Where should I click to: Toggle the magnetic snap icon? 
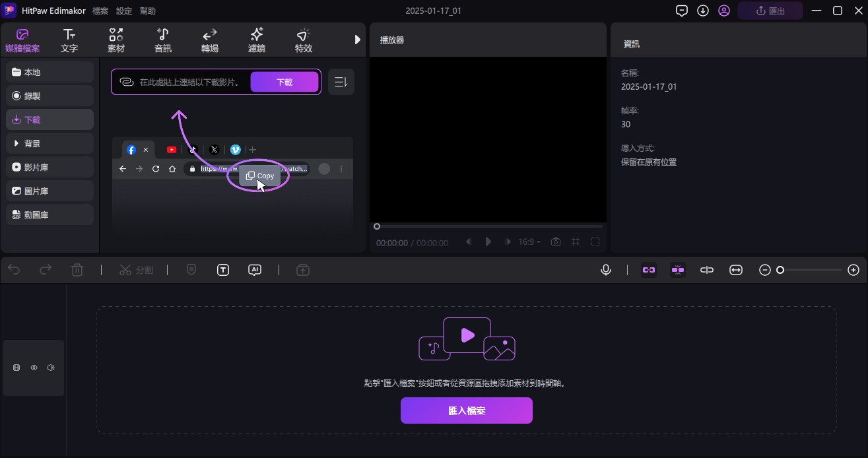click(678, 270)
